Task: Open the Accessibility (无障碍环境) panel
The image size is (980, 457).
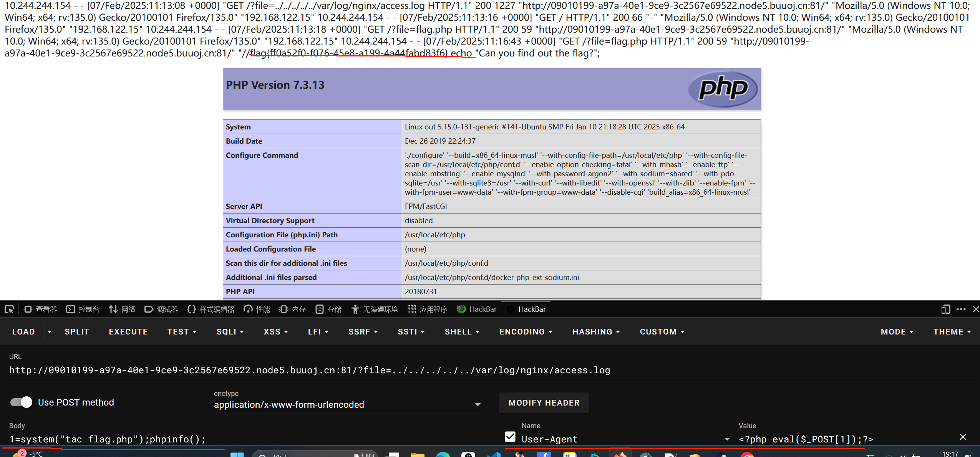Action: [375, 309]
